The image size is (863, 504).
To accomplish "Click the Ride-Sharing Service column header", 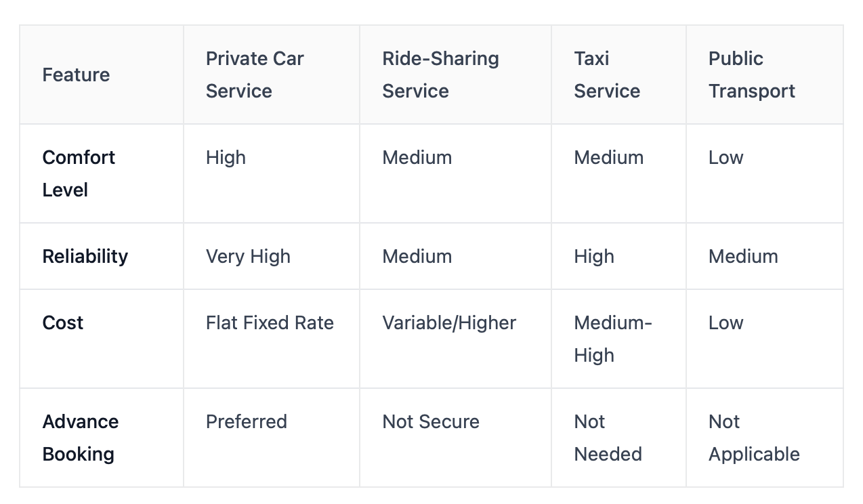I will [440, 75].
